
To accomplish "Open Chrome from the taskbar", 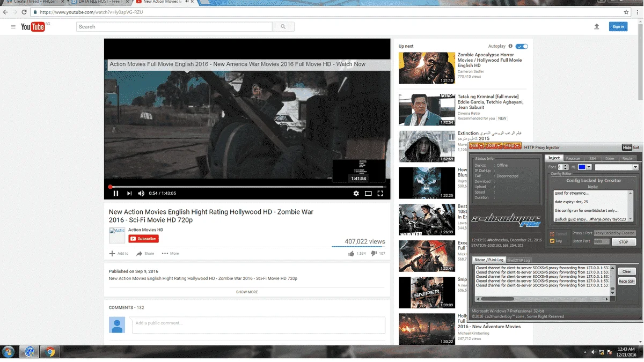I will pos(50,351).
